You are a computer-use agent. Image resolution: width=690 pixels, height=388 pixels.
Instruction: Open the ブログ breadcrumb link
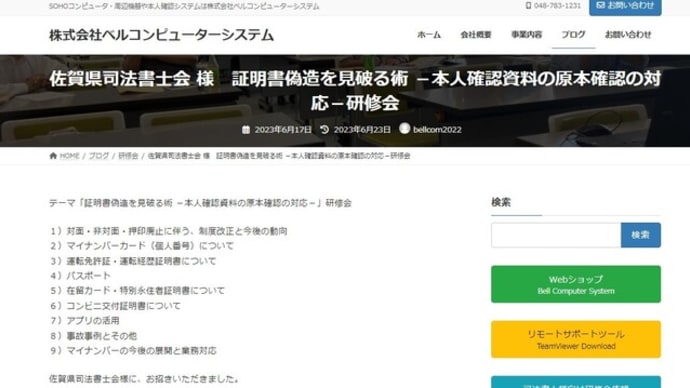pos(99,156)
